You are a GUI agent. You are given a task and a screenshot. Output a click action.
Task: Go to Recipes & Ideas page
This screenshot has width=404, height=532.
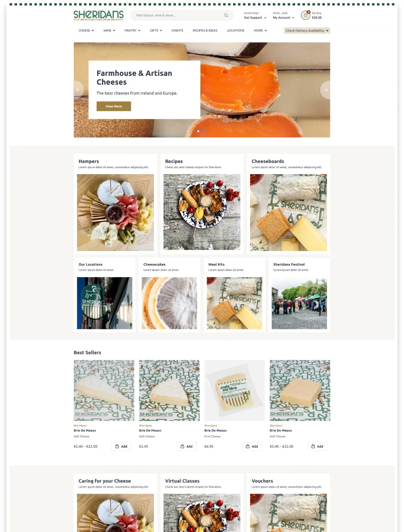pyautogui.click(x=205, y=30)
